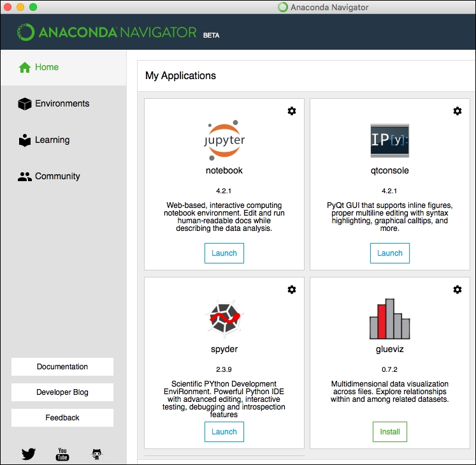Minimize the window with yellow button
Image resolution: width=476 pixels, height=465 pixels.
20,7
